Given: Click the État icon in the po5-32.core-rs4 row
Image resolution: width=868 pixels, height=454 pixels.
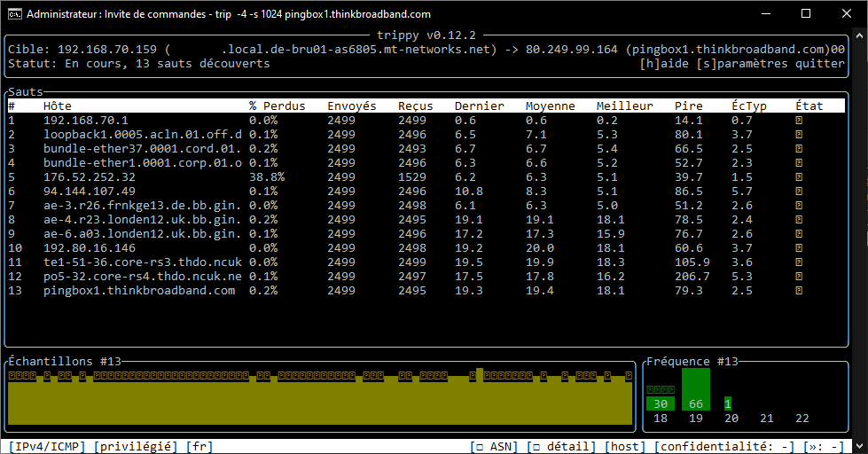Looking at the screenshot, I should [799, 277].
